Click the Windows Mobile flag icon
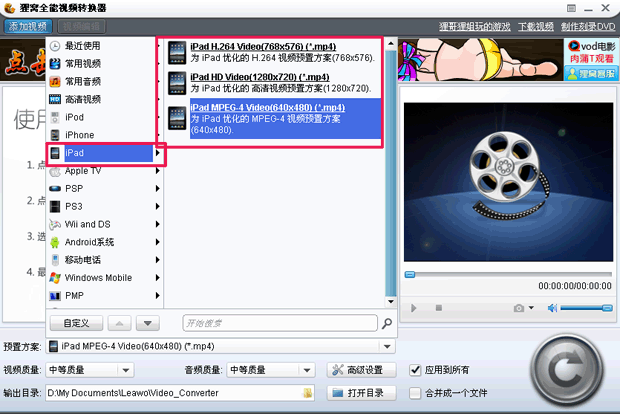 [55, 278]
